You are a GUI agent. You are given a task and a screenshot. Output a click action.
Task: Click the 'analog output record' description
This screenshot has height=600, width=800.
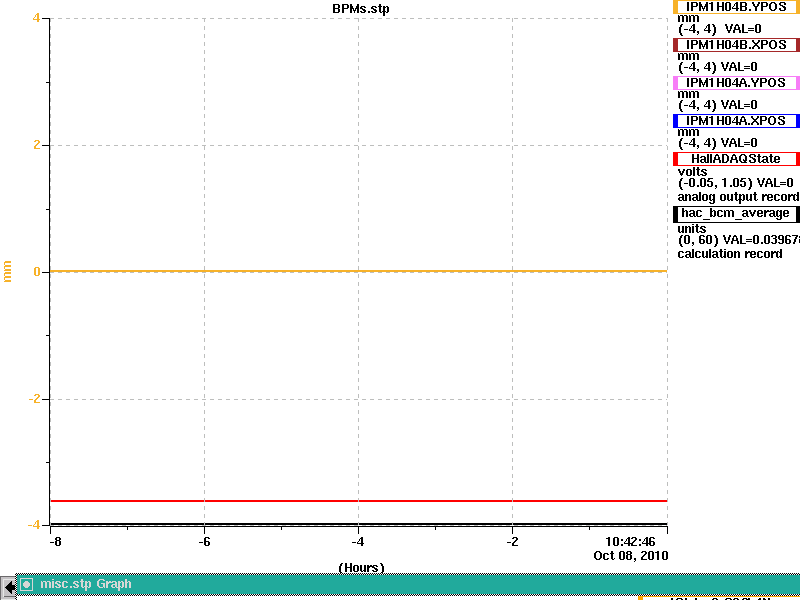click(738, 197)
